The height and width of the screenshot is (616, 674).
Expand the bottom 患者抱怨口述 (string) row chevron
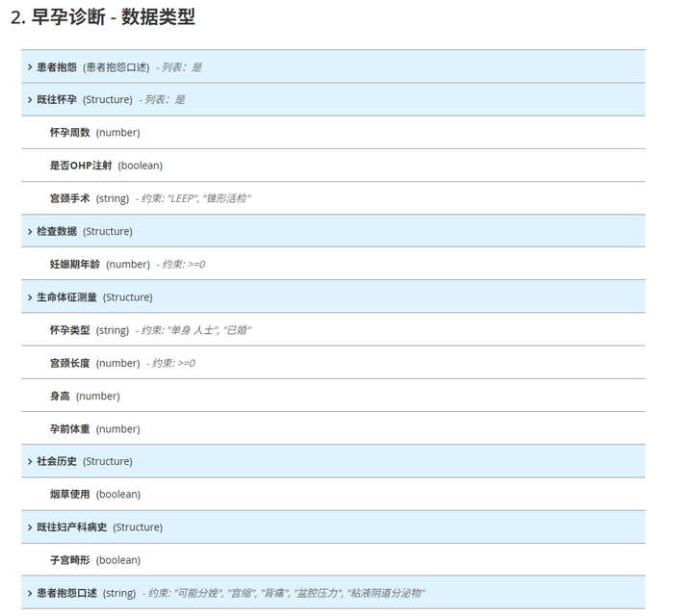[30, 593]
